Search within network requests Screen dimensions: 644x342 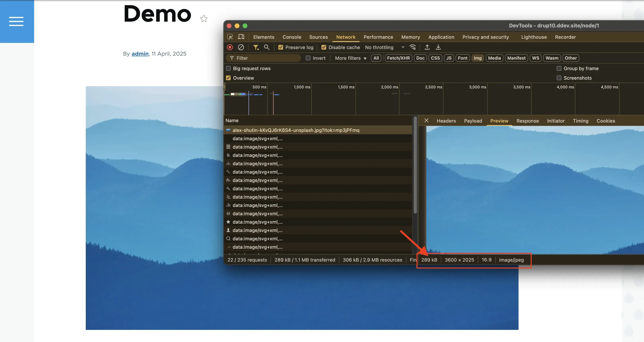[266, 47]
